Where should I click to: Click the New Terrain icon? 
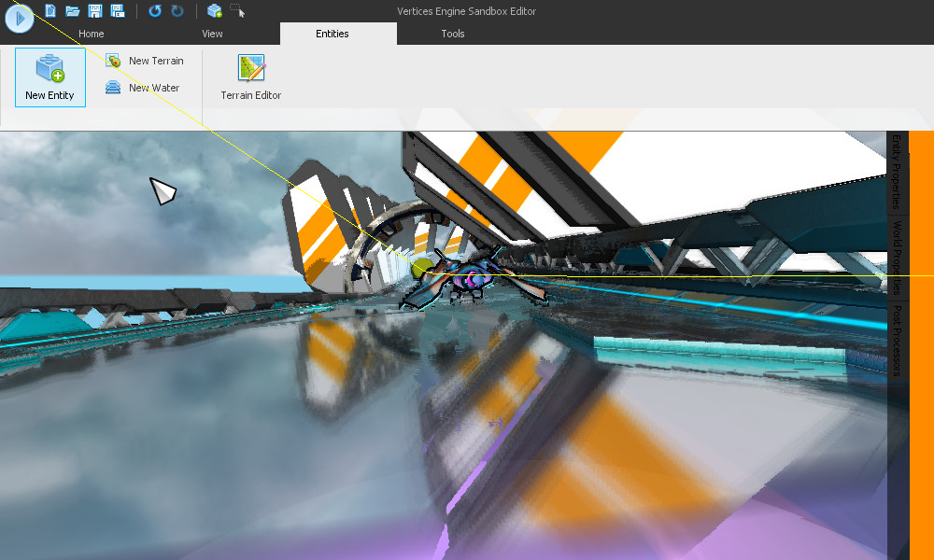pos(113,60)
